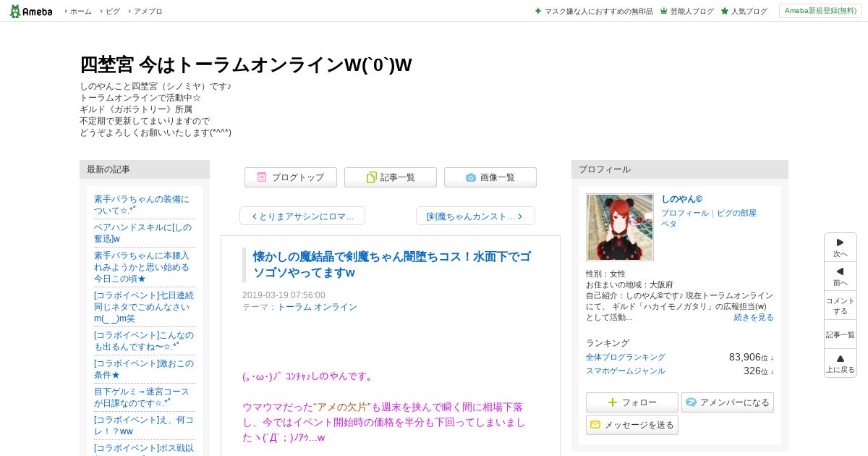This screenshot has width=868, height=456.
Task: Click 次へ side navigation arrow
Action: click(x=841, y=248)
